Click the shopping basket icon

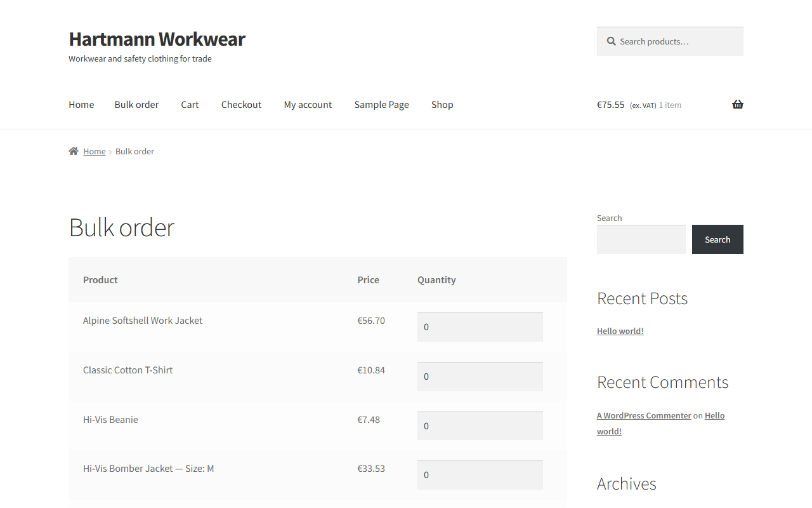coord(737,105)
